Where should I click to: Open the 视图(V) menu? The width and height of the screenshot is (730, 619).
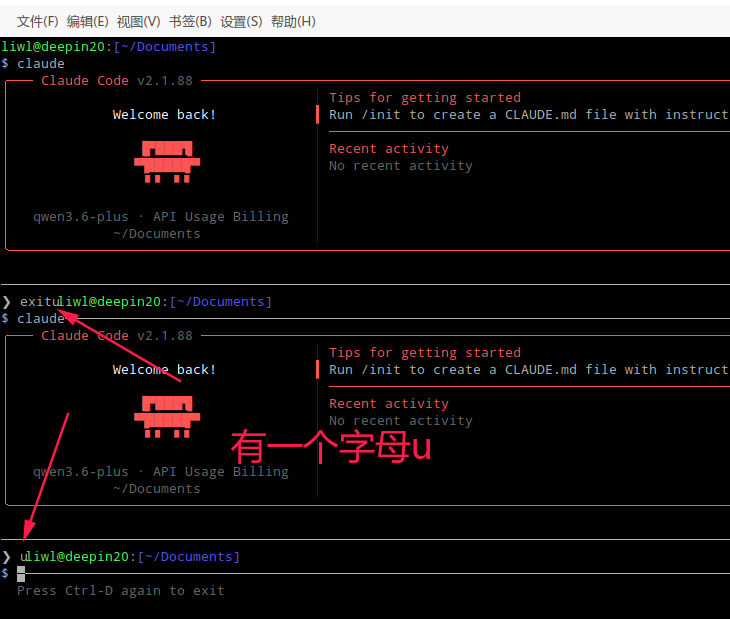(138, 21)
